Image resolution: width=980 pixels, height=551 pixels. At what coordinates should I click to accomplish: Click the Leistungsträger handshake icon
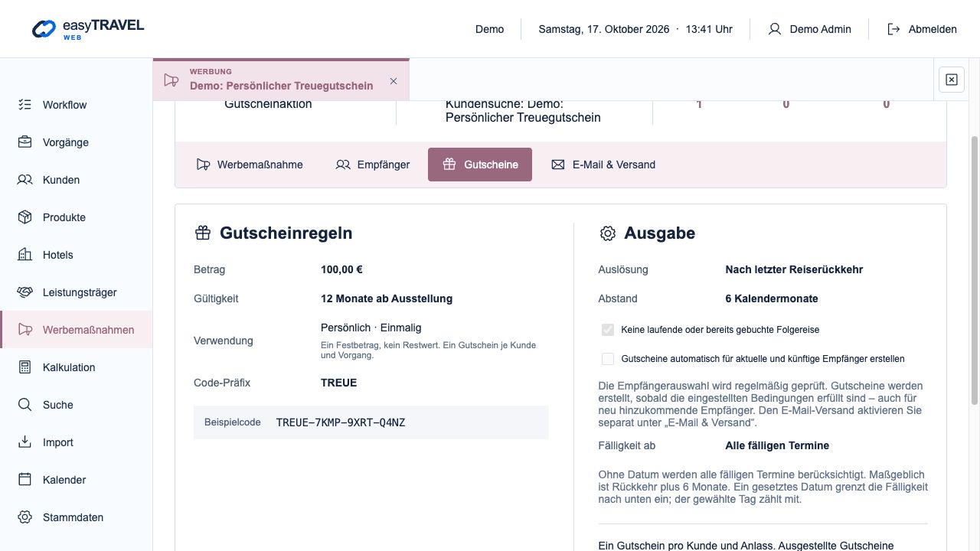click(x=25, y=292)
